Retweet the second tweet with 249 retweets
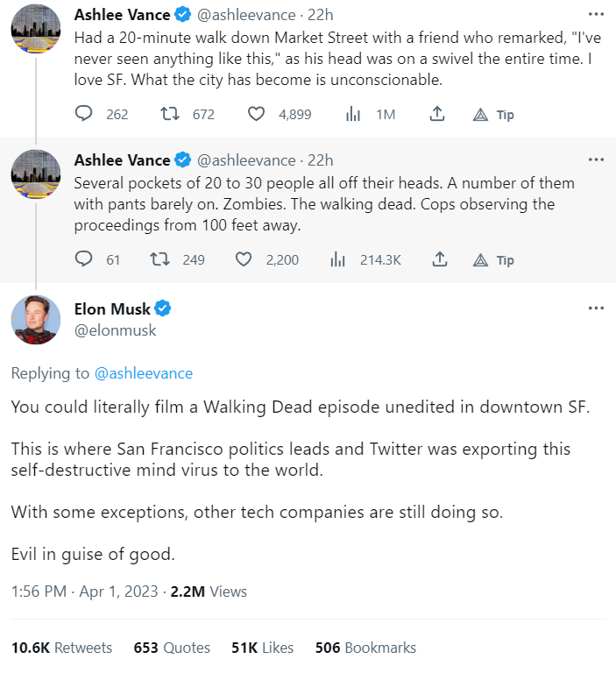Screen dimensions: 616x673 click(x=160, y=259)
